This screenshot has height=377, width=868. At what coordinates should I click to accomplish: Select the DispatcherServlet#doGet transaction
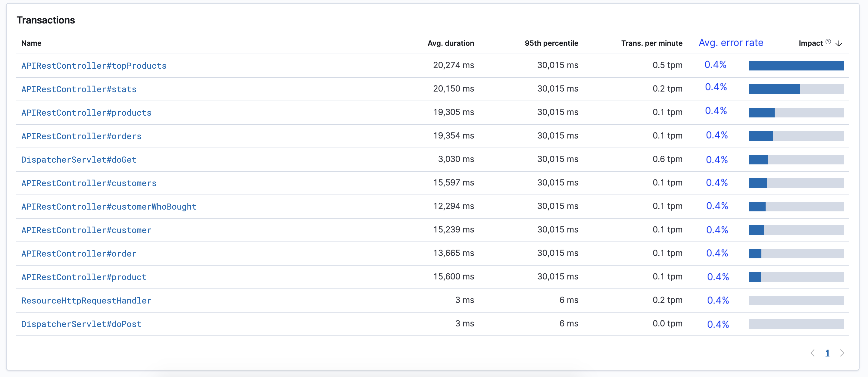[x=79, y=159]
